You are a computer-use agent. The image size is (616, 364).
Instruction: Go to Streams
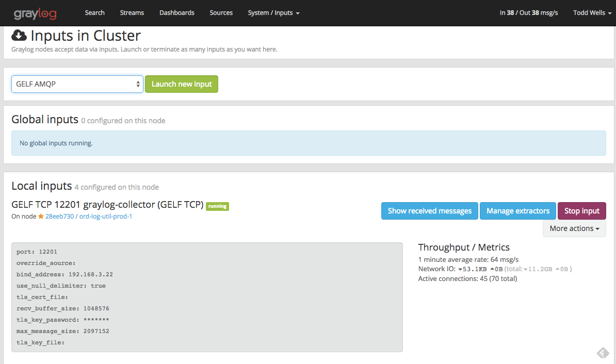point(132,12)
